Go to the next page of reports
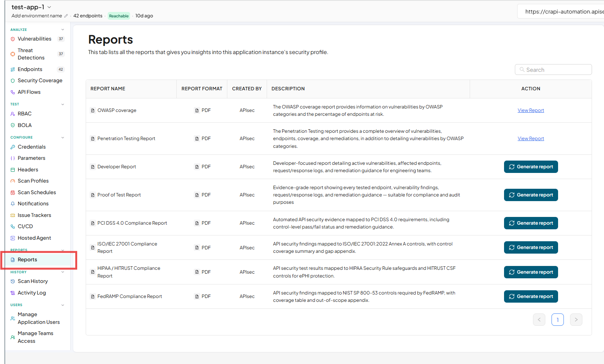This screenshot has height=364, width=604. coord(576,320)
